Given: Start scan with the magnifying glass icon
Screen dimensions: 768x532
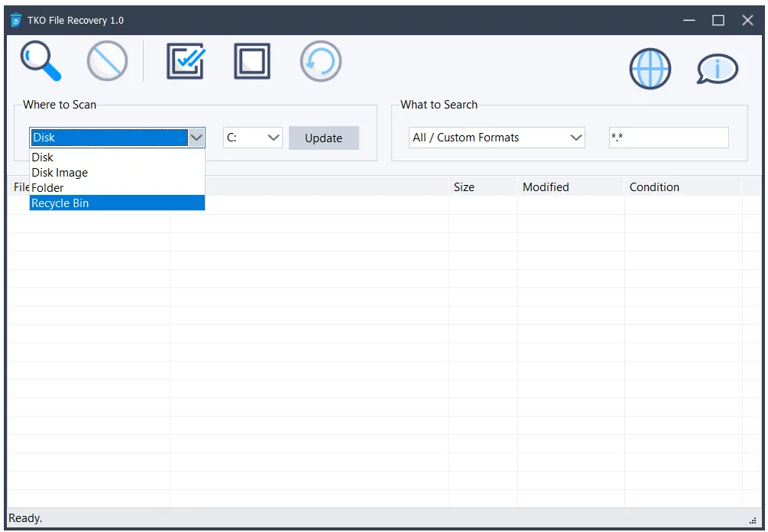Looking at the screenshot, I should [41, 60].
